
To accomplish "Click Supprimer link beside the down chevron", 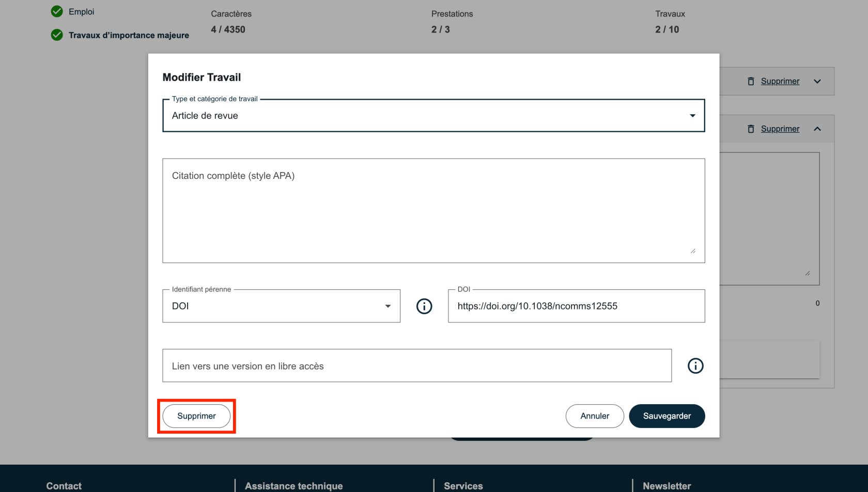I will [x=780, y=81].
